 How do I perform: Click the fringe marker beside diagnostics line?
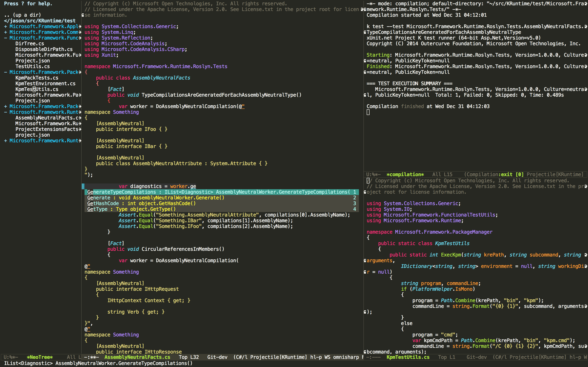(83, 186)
